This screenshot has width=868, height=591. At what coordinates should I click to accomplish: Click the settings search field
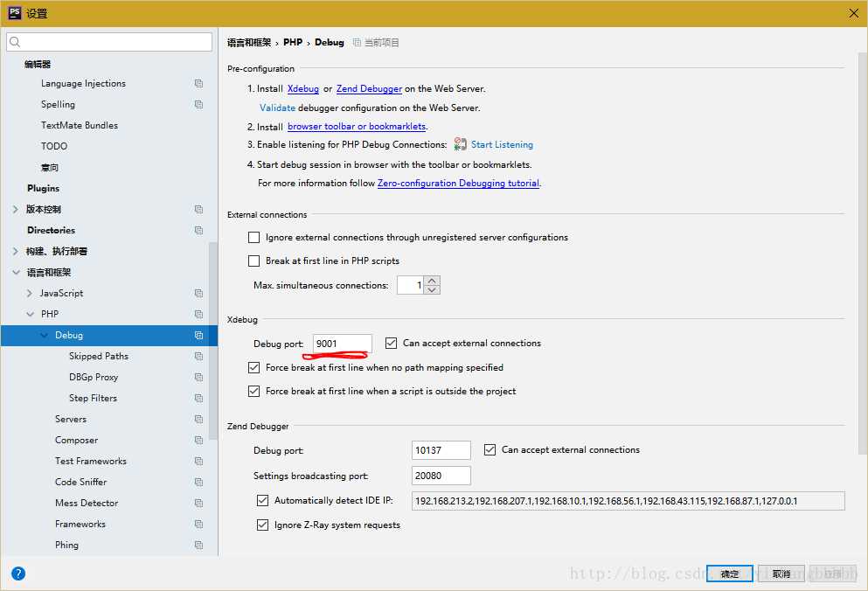[109, 42]
